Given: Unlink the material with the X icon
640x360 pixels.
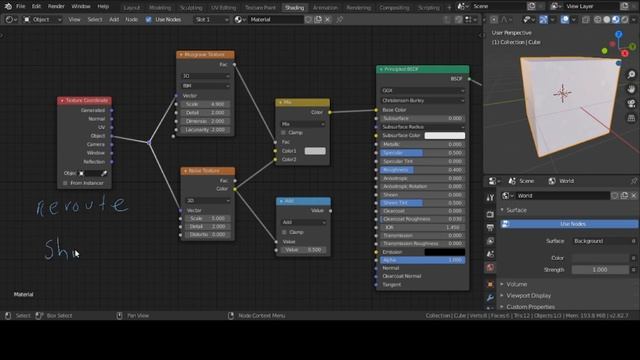Looking at the screenshot, I should [x=327, y=20].
